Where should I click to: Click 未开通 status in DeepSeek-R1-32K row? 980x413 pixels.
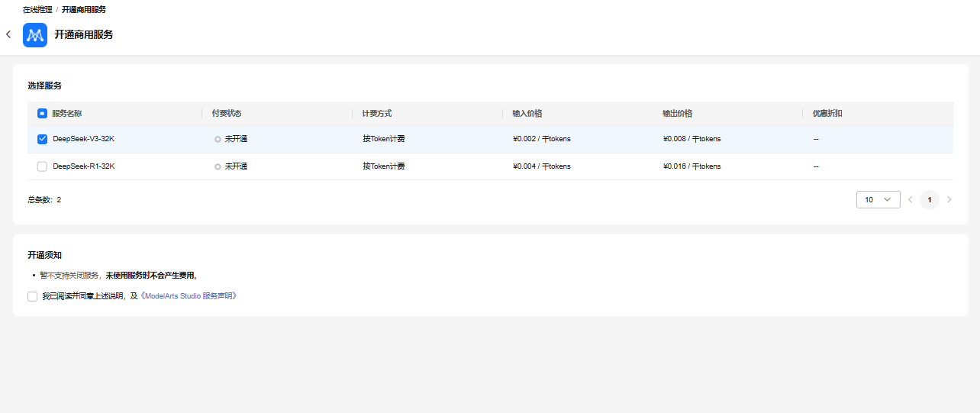tap(236, 166)
